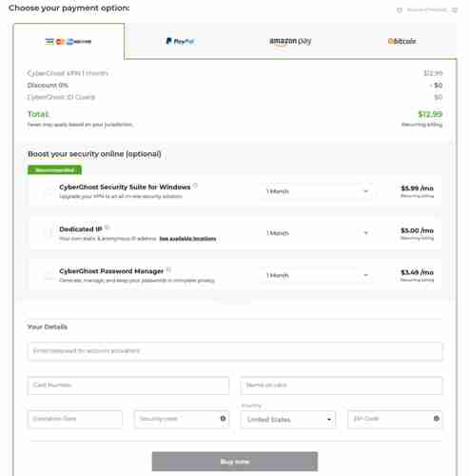The image size is (469, 476).
Task: Focus the password for account activation field
Action: click(235, 351)
